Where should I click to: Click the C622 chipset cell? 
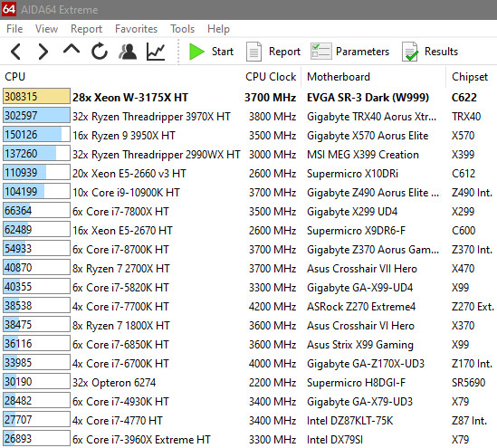pyautogui.click(x=464, y=97)
